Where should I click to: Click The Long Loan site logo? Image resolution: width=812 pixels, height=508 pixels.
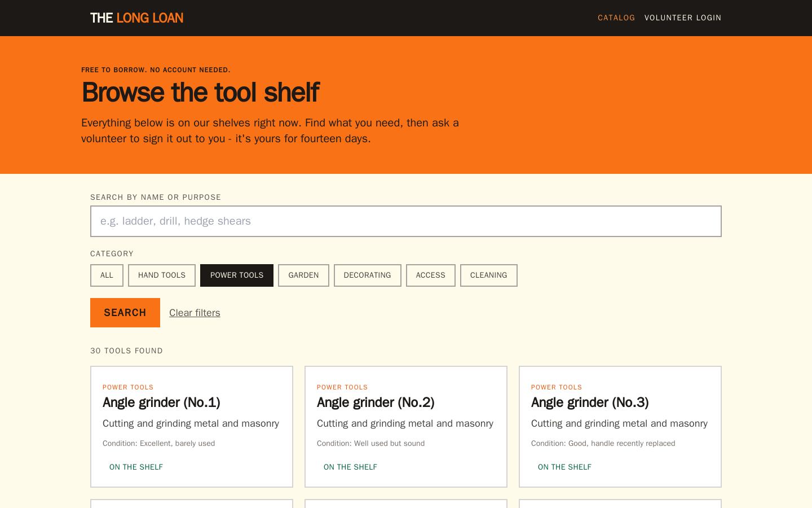pyautogui.click(x=136, y=18)
